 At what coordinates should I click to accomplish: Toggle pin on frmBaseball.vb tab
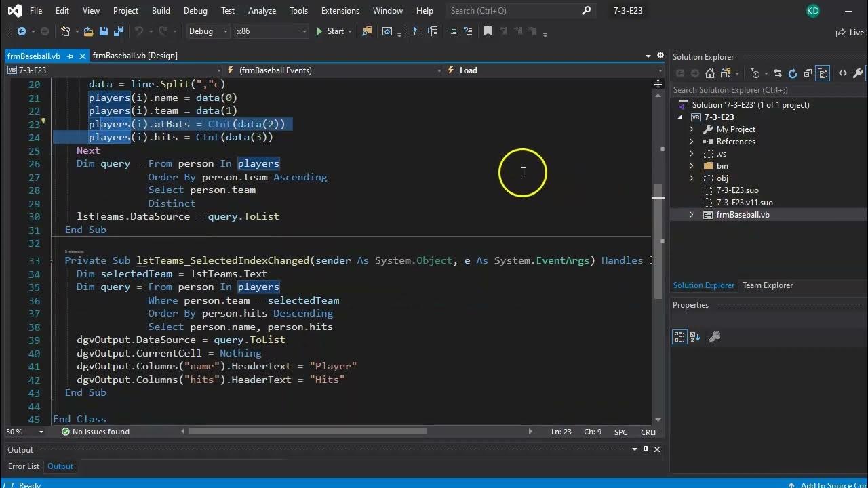click(x=70, y=56)
